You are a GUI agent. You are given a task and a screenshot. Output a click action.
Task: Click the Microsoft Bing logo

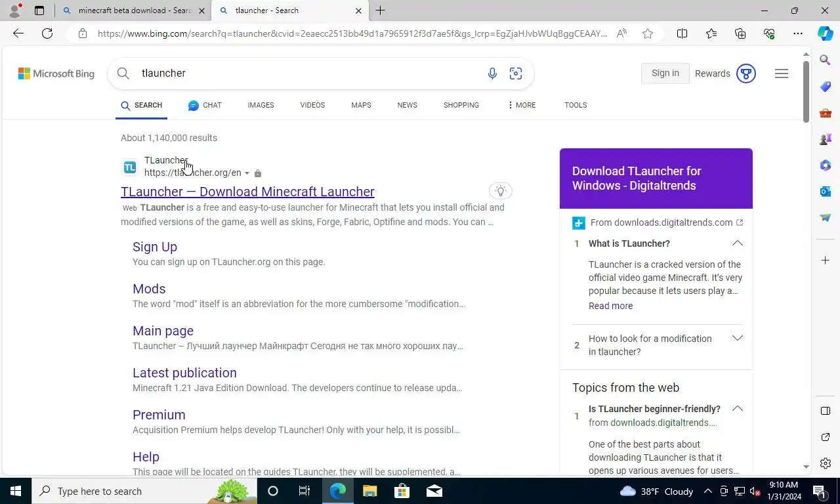tap(56, 73)
